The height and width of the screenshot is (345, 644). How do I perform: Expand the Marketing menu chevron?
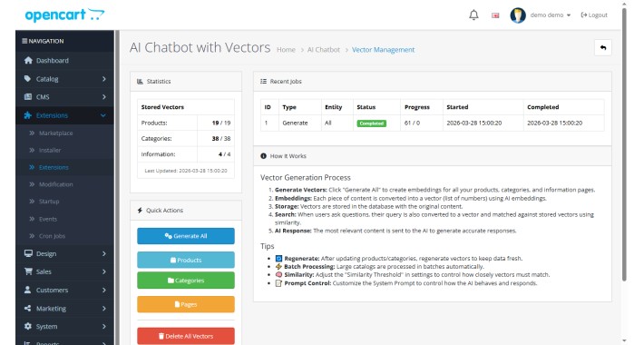click(x=104, y=308)
